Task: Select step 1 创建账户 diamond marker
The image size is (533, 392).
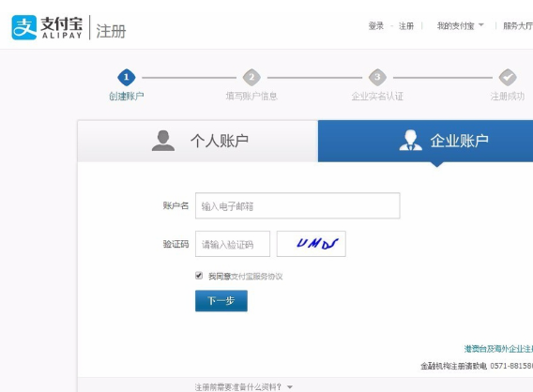Action: coord(127,78)
